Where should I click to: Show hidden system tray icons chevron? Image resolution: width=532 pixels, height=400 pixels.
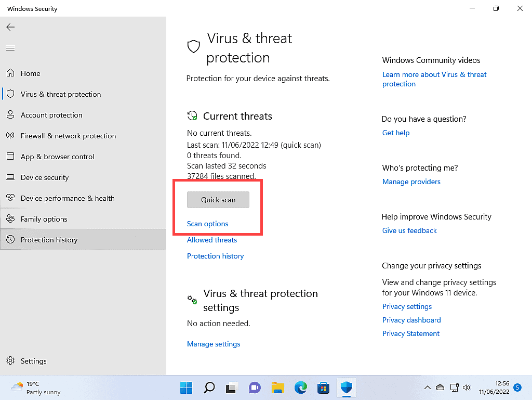427,388
